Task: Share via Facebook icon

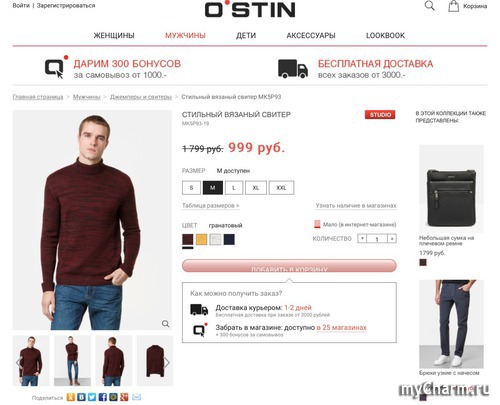Action: pos(103,397)
